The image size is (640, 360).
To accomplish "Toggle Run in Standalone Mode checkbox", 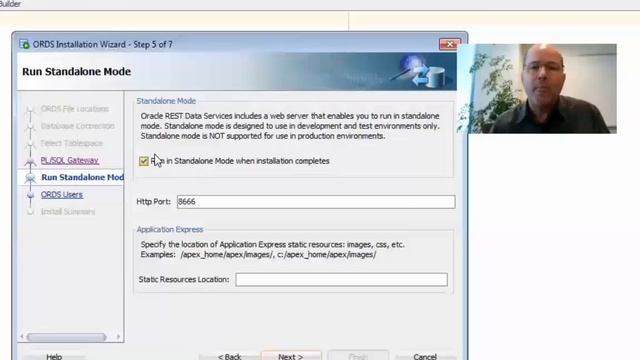I will pos(144,161).
